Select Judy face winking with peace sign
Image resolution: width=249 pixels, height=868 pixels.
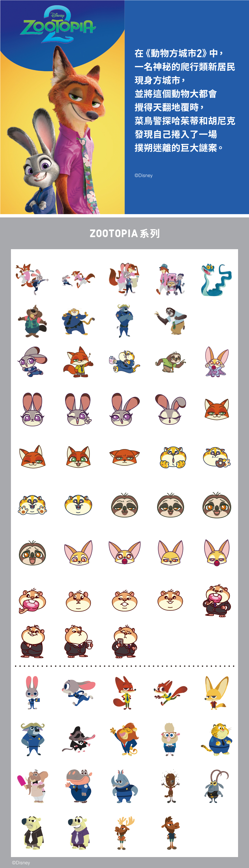pyautogui.click(x=78, y=409)
